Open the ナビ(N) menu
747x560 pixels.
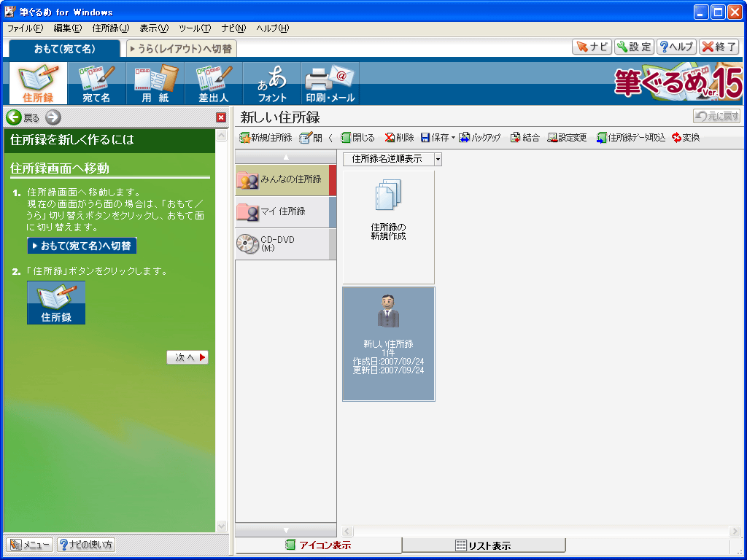tap(234, 28)
